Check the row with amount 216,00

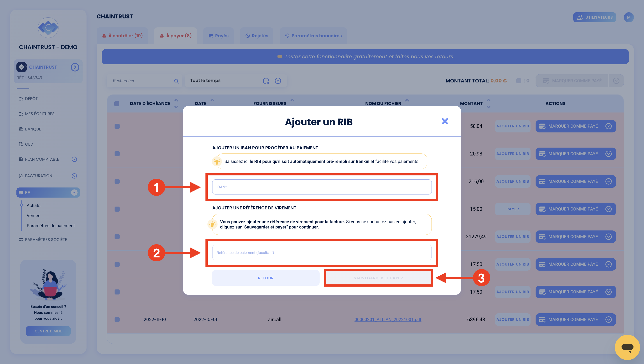(x=117, y=181)
